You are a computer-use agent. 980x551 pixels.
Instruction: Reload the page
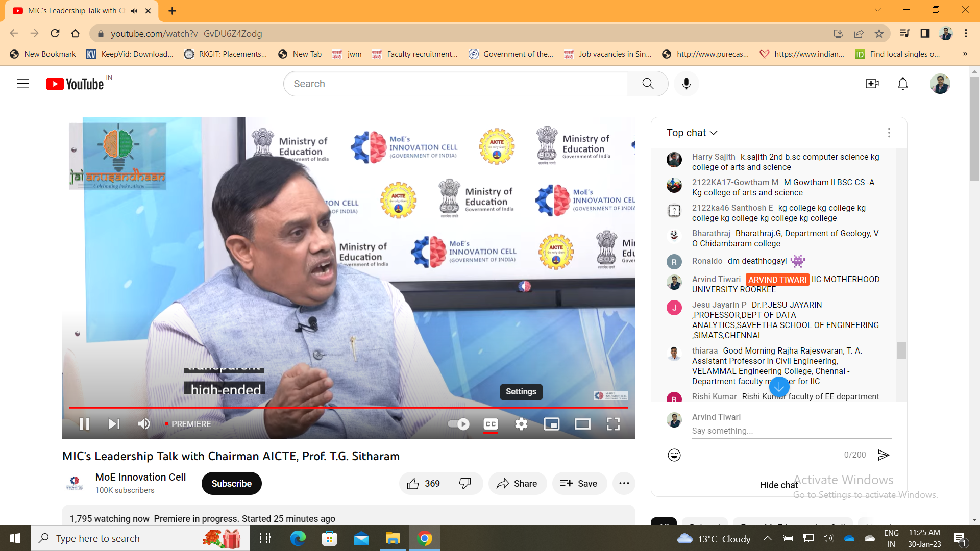[x=55, y=33]
